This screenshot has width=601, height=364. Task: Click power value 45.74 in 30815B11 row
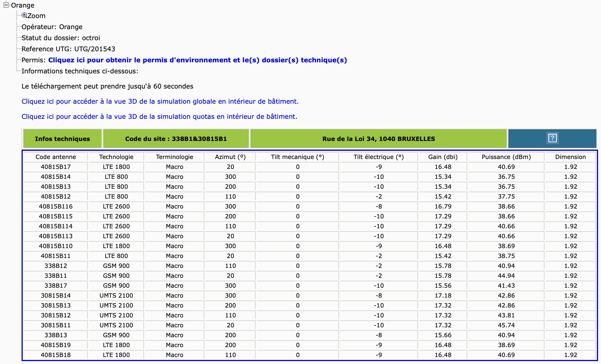506,325
